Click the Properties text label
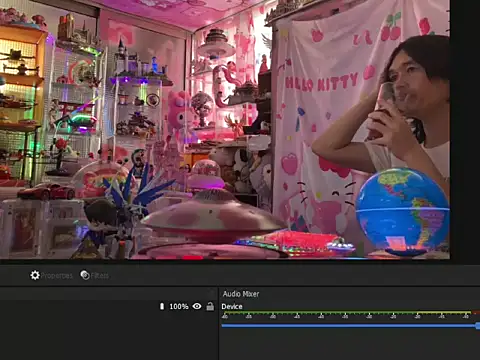Viewport: 480px width, 360px height. tap(56, 276)
